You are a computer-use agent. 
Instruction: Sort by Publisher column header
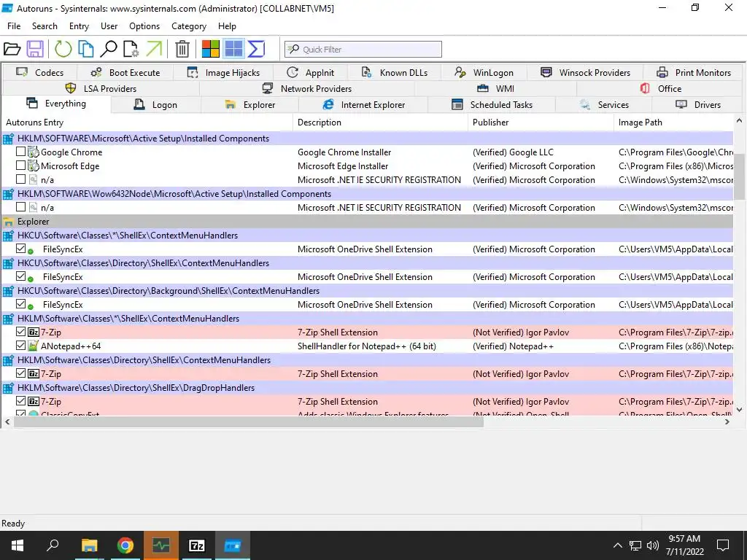pos(541,122)
